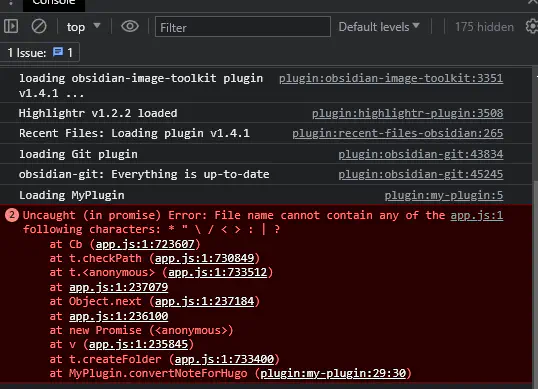
Task: Select 'Recent Files: Loading plugin v1.4.1' message
Action: [134, 133]
